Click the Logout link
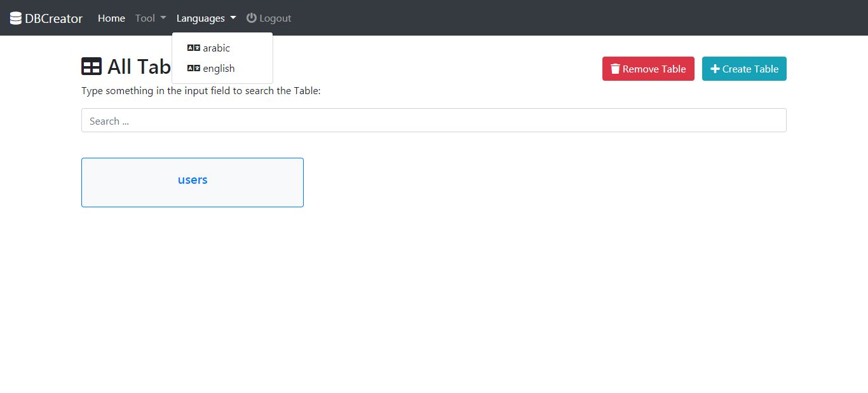Viewport: 868px width, 393px height. 275,18
